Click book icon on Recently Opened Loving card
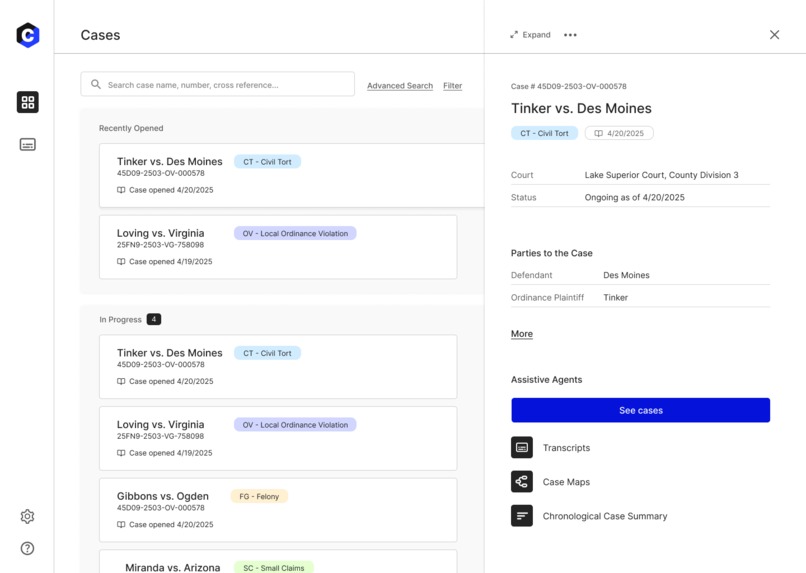The width and height of the screenshot is (806, 573). [x=121, y=261]
